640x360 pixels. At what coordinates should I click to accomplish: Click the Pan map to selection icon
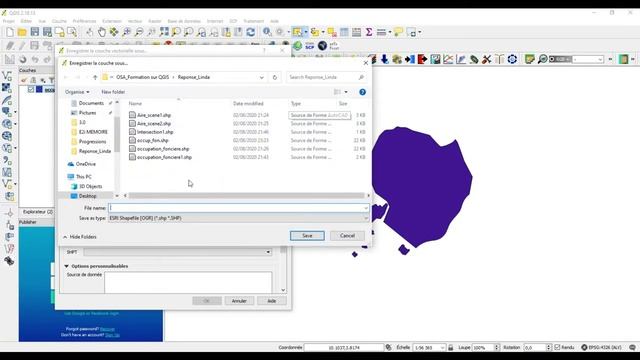click(x=114, y=32)
